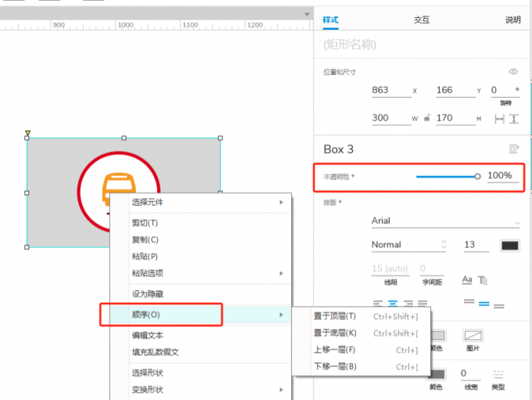The width and height of the screenshot is (532, 400).
Task: Align text left in the typography section
Action: (378, 303)
